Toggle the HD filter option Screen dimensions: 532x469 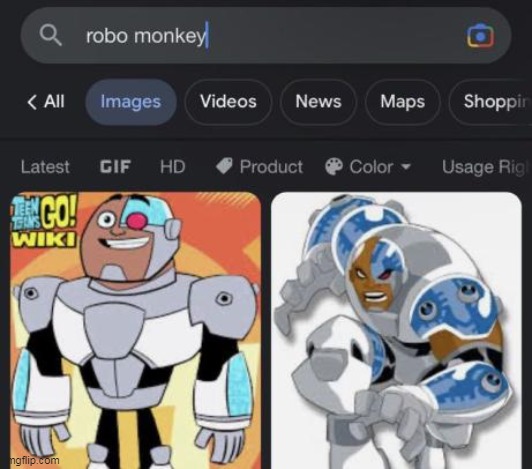pyautogui.click(x=173, y=167)
